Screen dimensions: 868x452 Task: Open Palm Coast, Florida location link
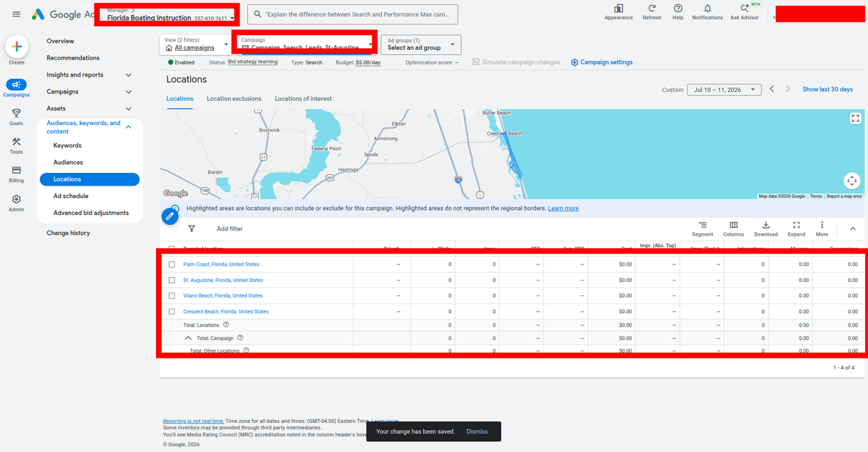[x=221, y=264]
